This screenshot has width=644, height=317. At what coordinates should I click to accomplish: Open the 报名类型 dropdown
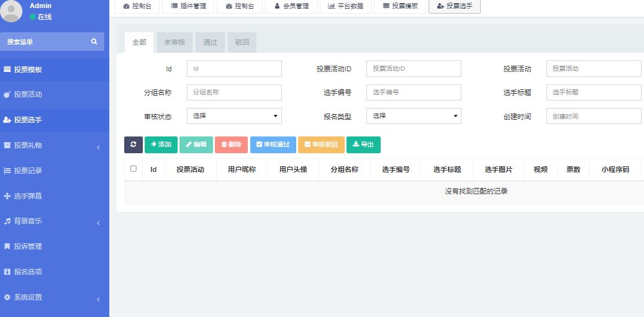[414, 116]
